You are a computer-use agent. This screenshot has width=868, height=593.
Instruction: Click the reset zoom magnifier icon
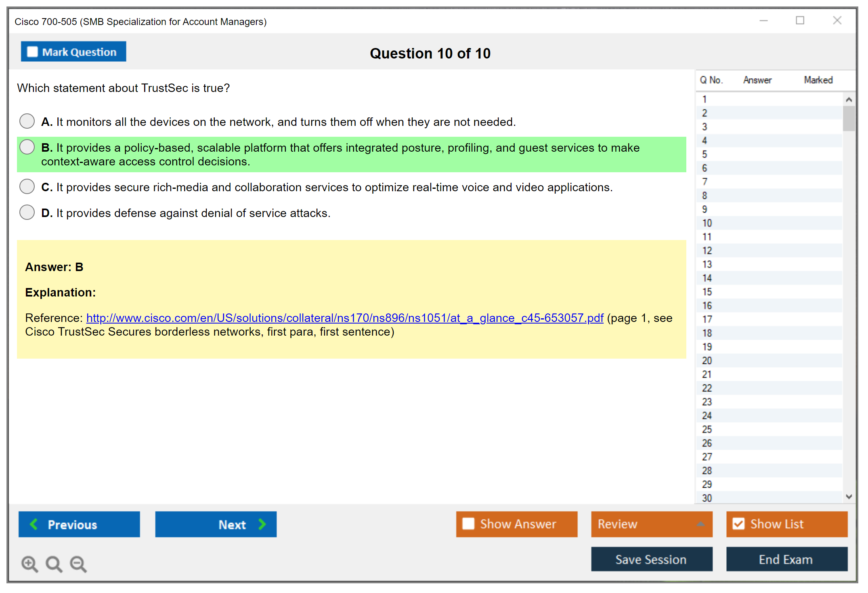coord(54,564)
